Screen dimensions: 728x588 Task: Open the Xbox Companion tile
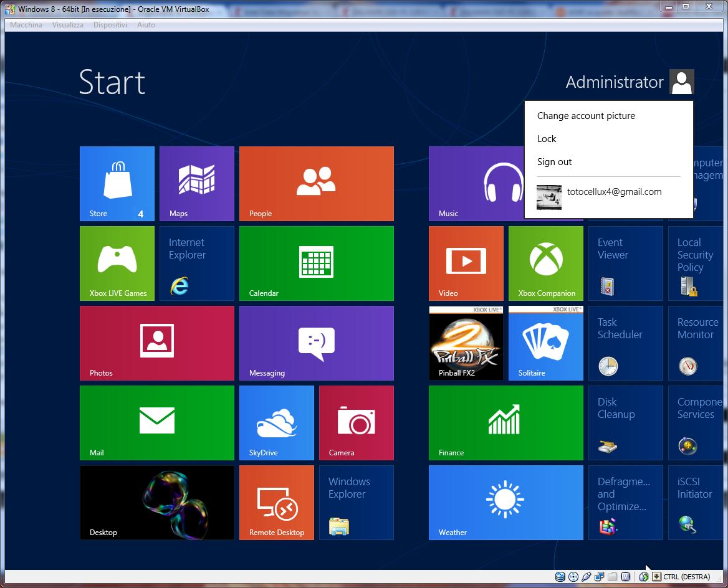pyautogui.click(x=546, y=263)
